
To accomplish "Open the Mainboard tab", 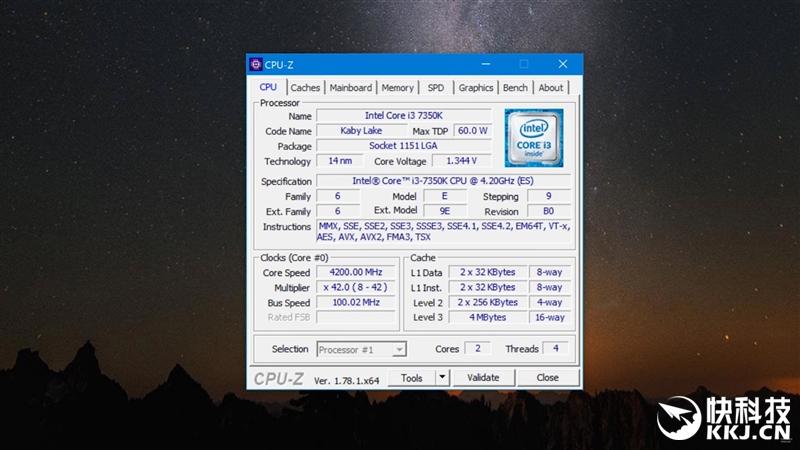I will coord(351,88).
